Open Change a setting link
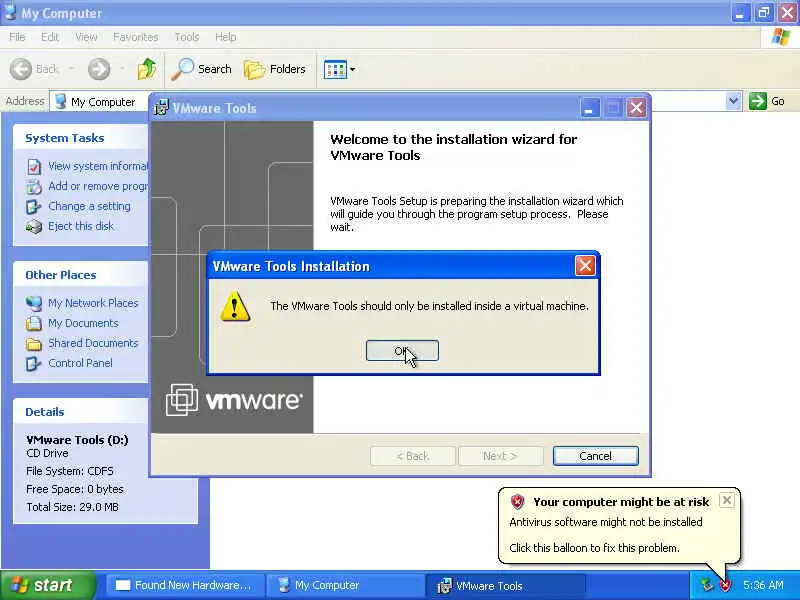This screenshot has height=600, width=800. coord(89,206)
